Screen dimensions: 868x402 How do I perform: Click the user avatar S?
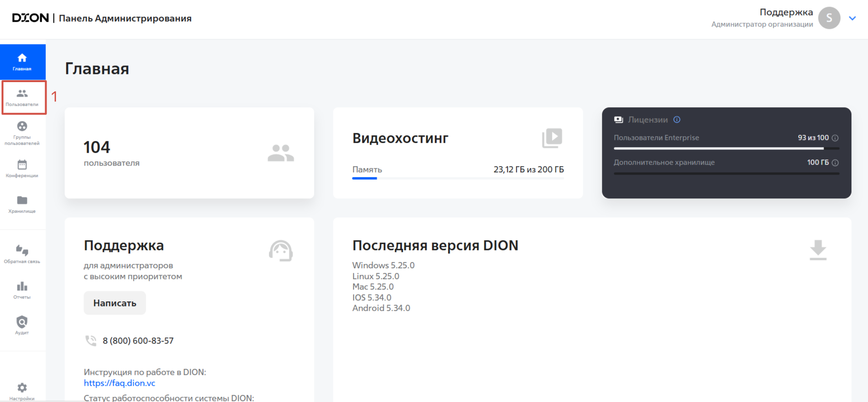[x=829, y=18]
